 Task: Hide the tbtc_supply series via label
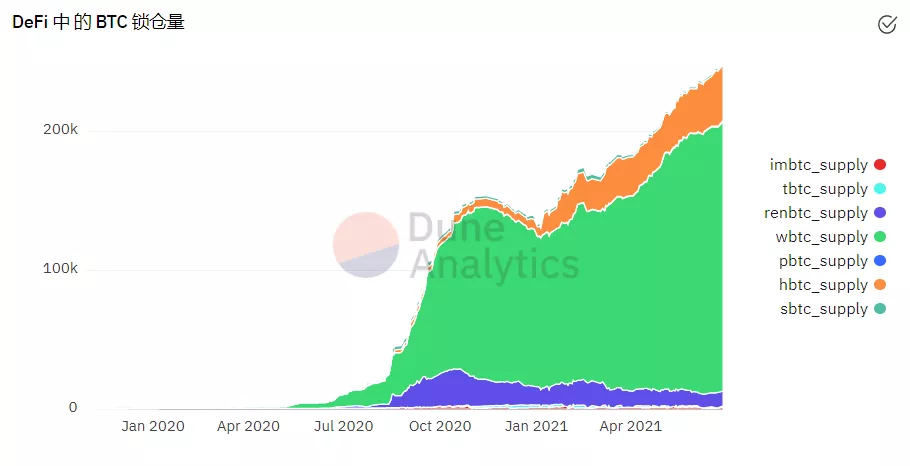point(824,189)
